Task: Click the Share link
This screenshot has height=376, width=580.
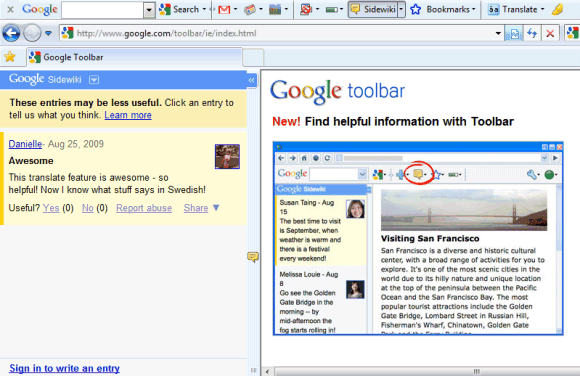Action: (x=196, y=208)
